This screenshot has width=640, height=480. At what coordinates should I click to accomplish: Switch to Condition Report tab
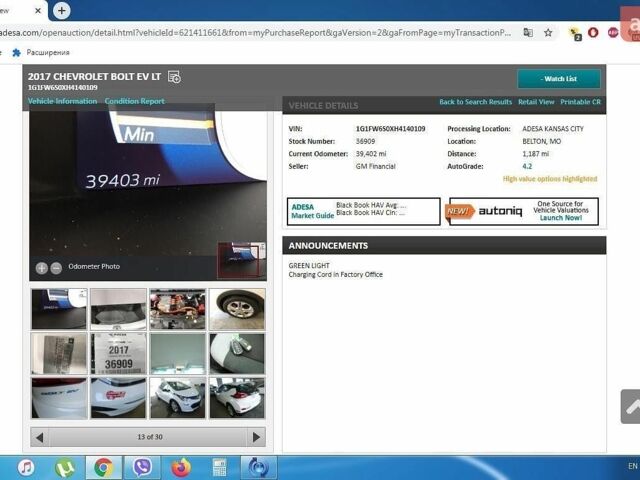click(135, 101)
